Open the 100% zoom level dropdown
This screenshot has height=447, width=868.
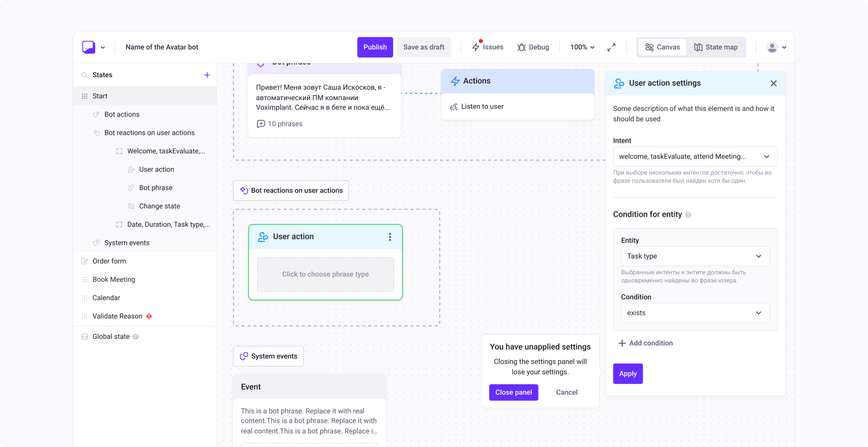click(x=582, y=47)
